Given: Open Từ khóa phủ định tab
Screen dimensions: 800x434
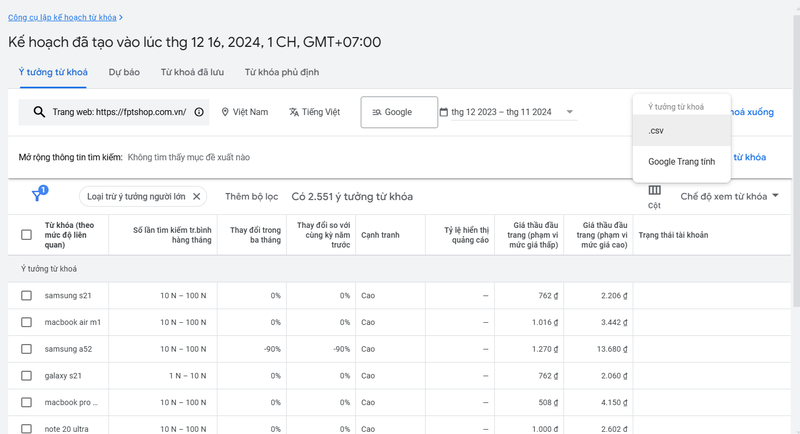Looking at the screenshot, I should [x=282, y=72].
